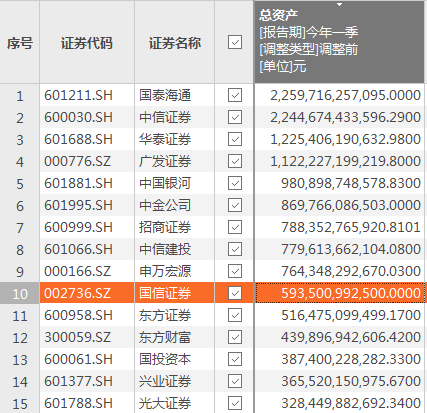Click the name cell 申万宏源
This screenshot has height=413, width=427.
175,271
